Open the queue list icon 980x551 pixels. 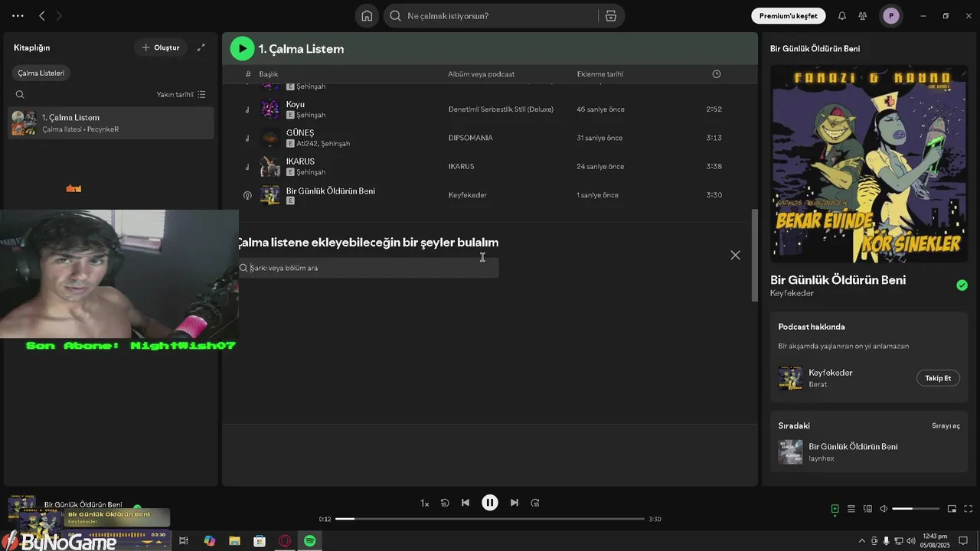click(x=851, y=509)
